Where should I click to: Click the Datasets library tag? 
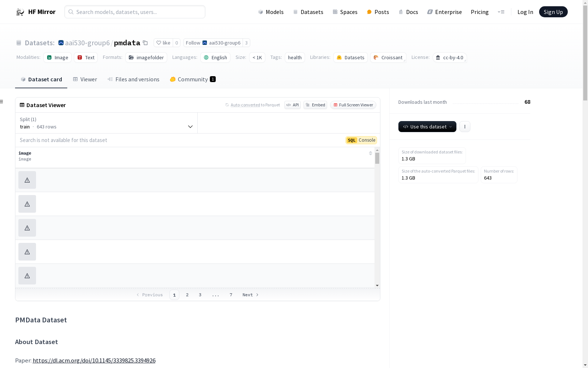click(x=351, y=57)
